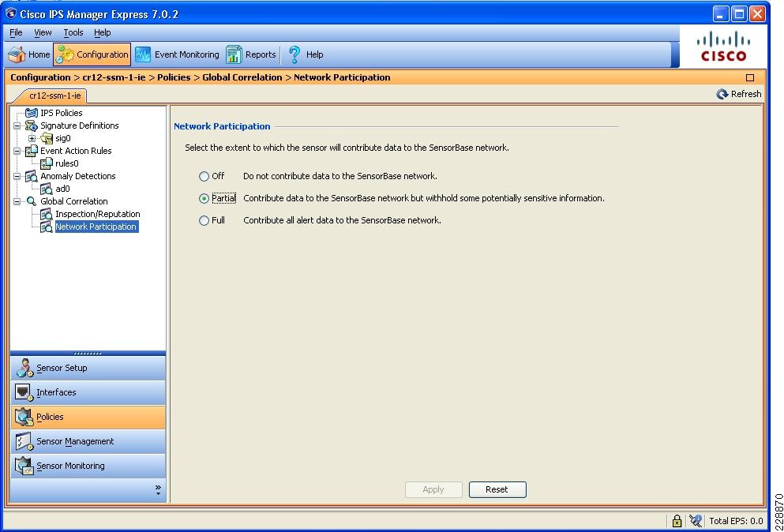
Task: Collapse the Global Correlation node
Action: (17, 201)
